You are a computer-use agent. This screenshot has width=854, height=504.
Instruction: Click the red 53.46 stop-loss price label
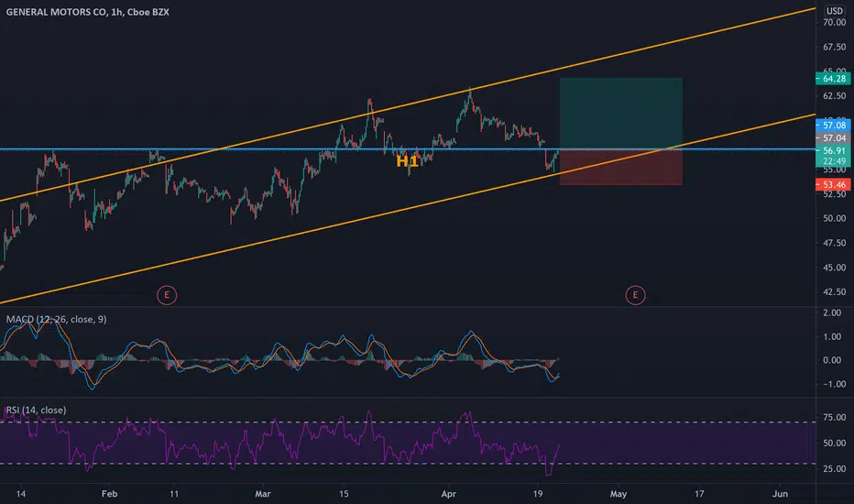coord(833,185)
